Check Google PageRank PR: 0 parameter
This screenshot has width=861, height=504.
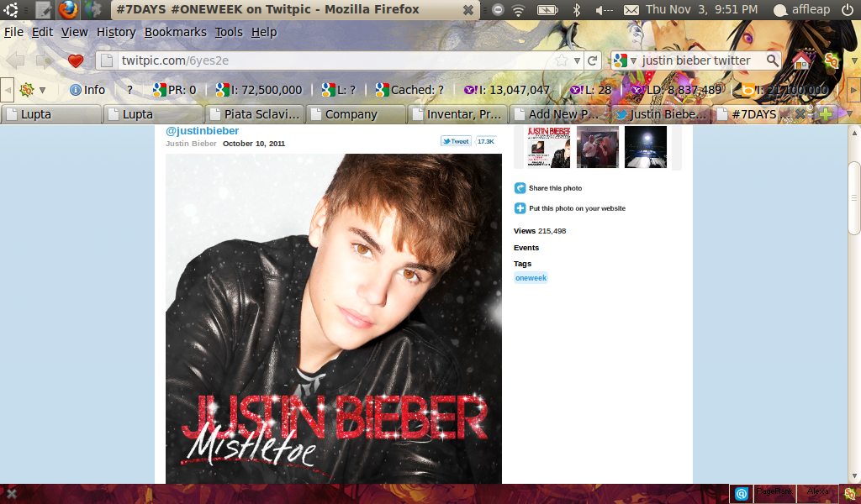[174, 90]
